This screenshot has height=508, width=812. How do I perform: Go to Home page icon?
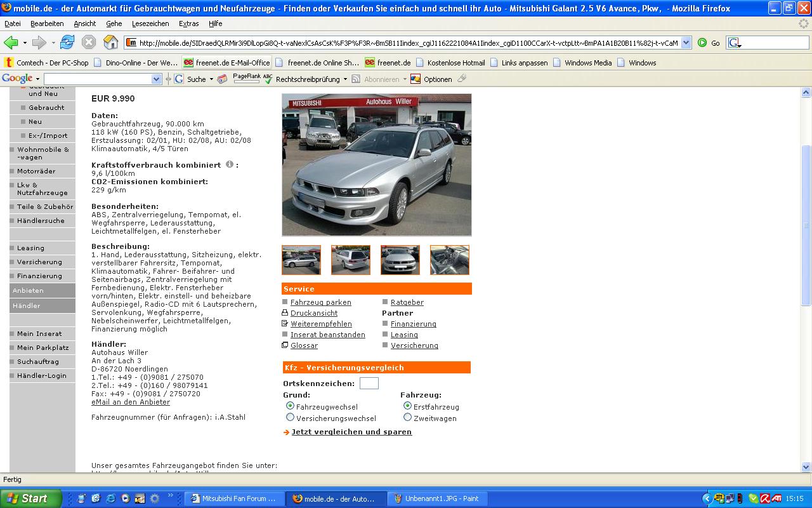(110, 43)
